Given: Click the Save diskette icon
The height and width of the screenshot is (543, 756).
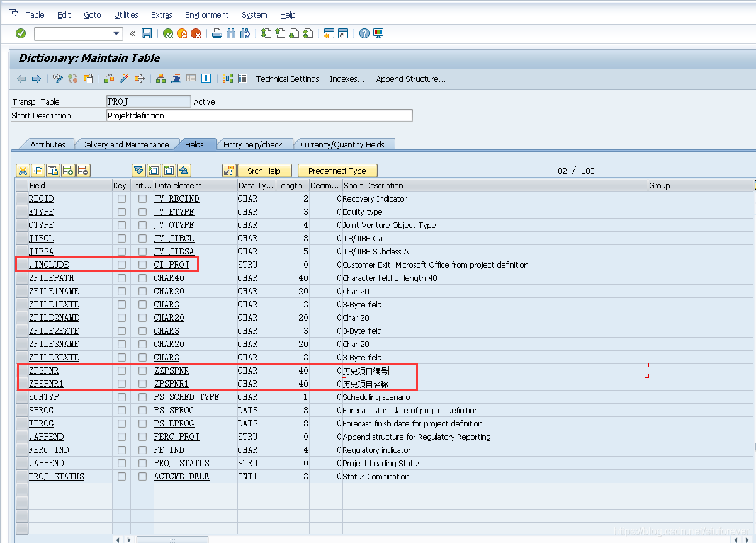Looking at the screenshot, I should pyautogui.click(x=147, y=33).
